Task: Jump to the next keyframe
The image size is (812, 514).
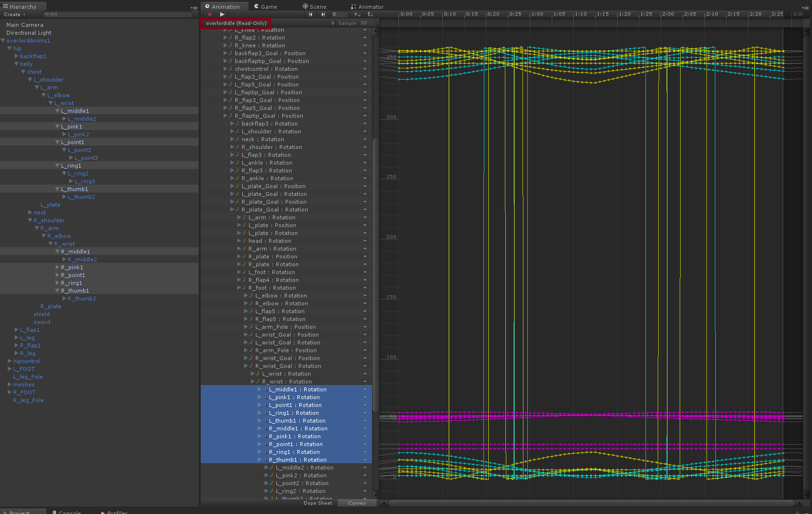Action: click(323, 14)
